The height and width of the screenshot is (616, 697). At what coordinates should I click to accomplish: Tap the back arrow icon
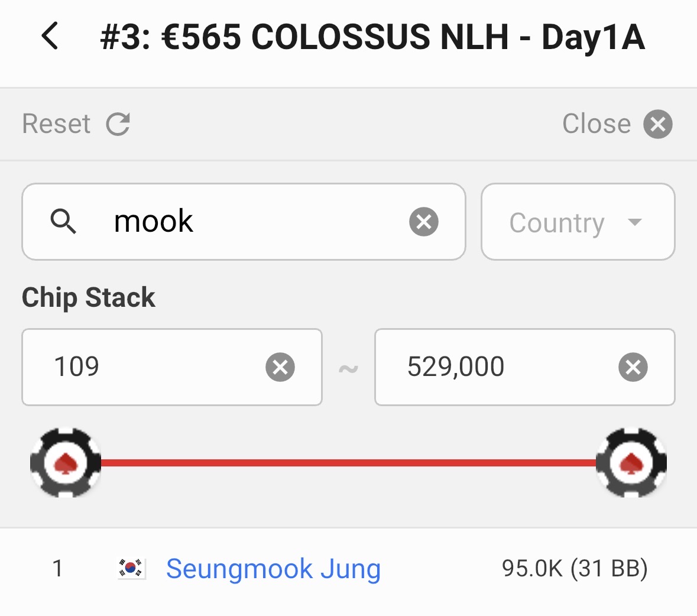(50, 36)
